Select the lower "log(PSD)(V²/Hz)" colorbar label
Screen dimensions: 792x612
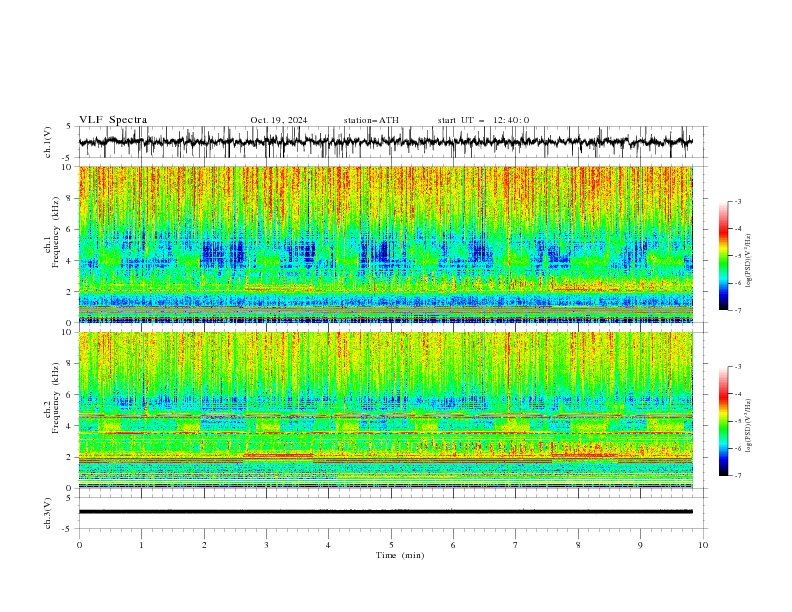[749, 426]
